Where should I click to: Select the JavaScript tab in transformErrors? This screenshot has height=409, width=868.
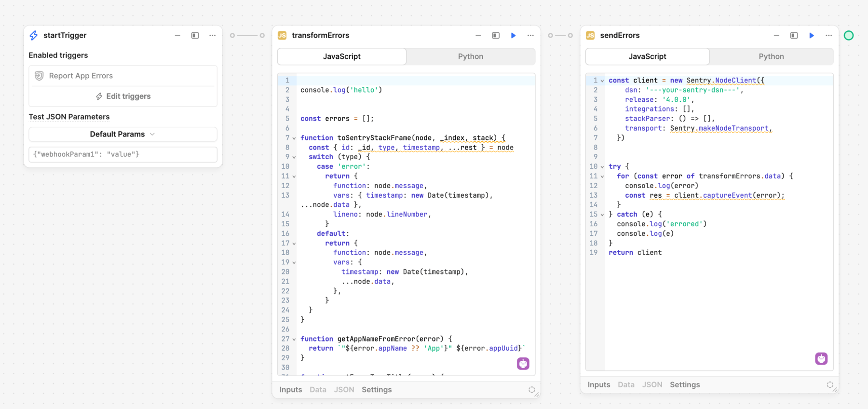click(342, 56)
